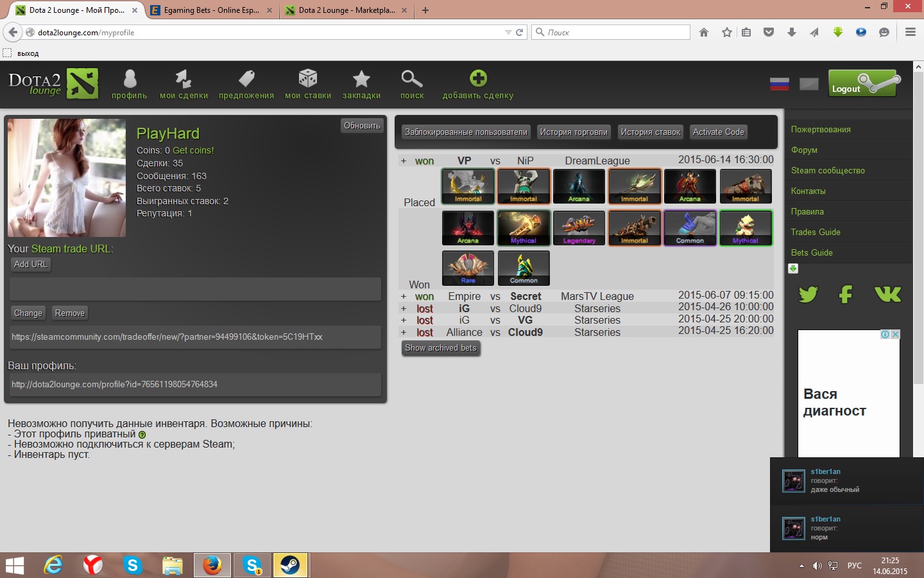Viewport: 924px width, 578px height.
Task: Click the profile avatar picture
Action: (67, 178)
